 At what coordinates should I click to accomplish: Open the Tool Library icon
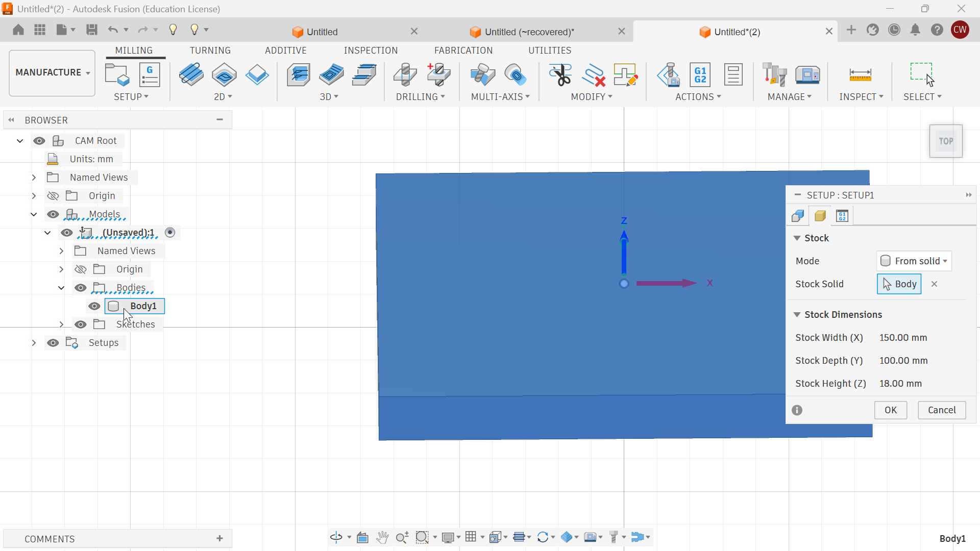point(775,75)
